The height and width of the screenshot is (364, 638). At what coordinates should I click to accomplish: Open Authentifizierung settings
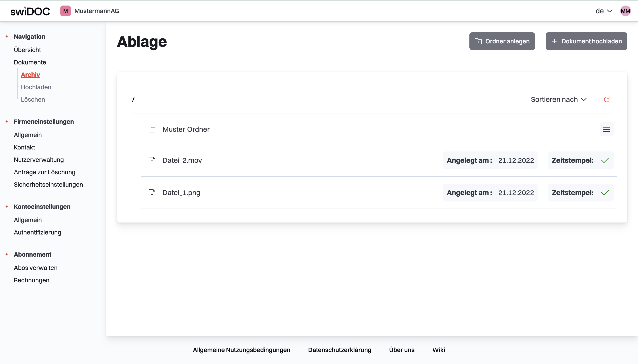point(37,232)
